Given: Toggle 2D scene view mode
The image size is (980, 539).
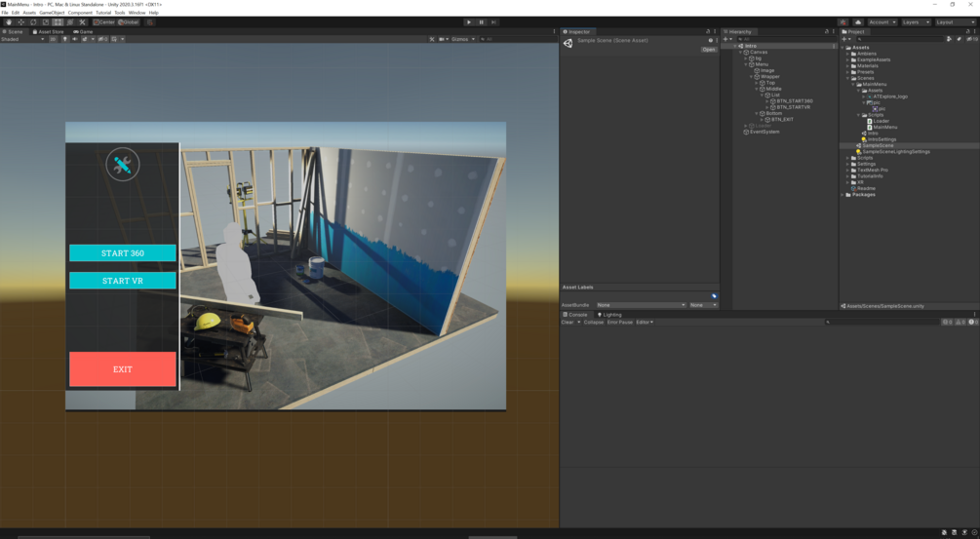Looking at the screenshot, I should click(53, 39).
